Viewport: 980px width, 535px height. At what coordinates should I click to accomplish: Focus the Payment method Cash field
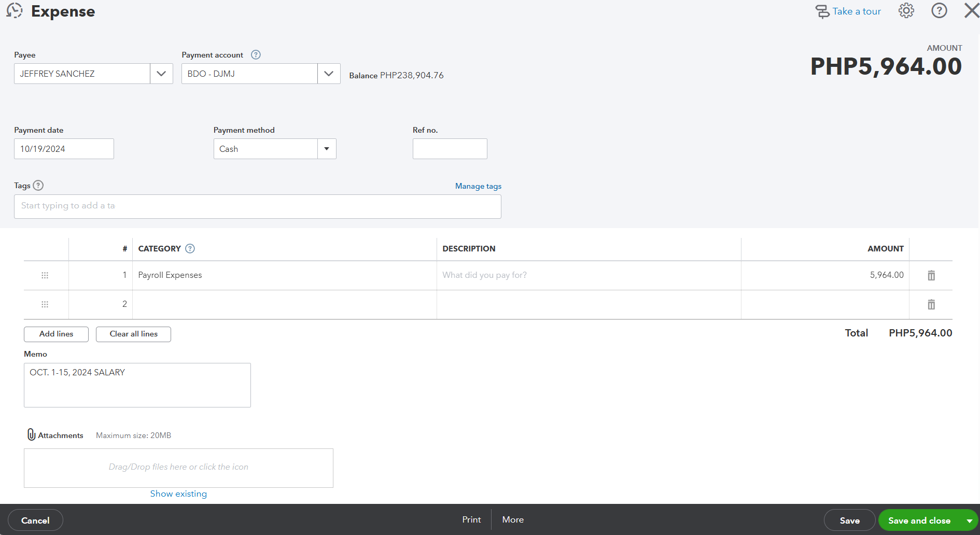click(266, 149)
